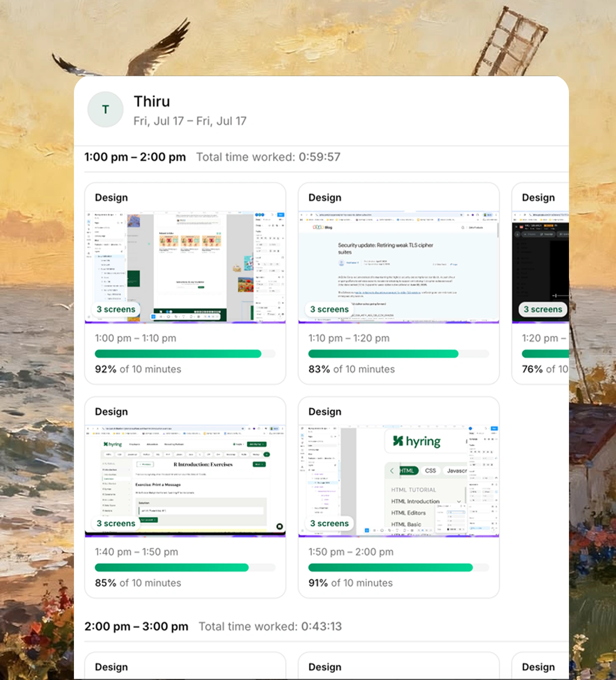Image resolution: width=616 pixels, height=680 pixels.
Task: Click '85% of 10 minutes' text
Action: click(x=138, y=583)
